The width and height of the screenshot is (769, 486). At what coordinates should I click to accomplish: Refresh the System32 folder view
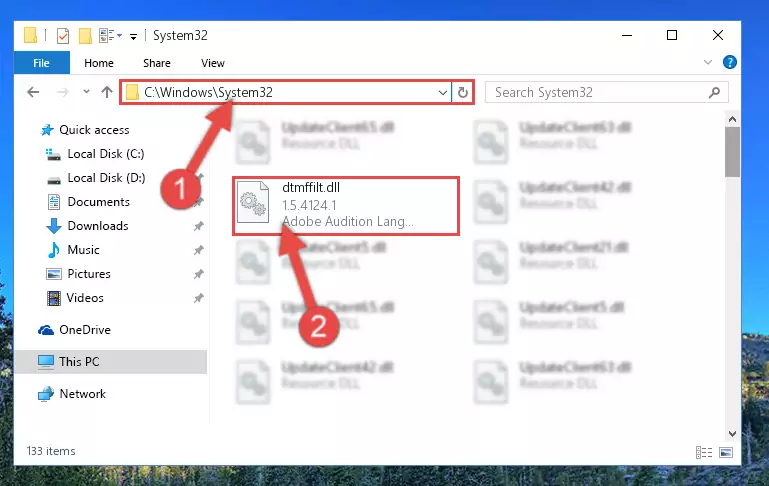(462, 92)
